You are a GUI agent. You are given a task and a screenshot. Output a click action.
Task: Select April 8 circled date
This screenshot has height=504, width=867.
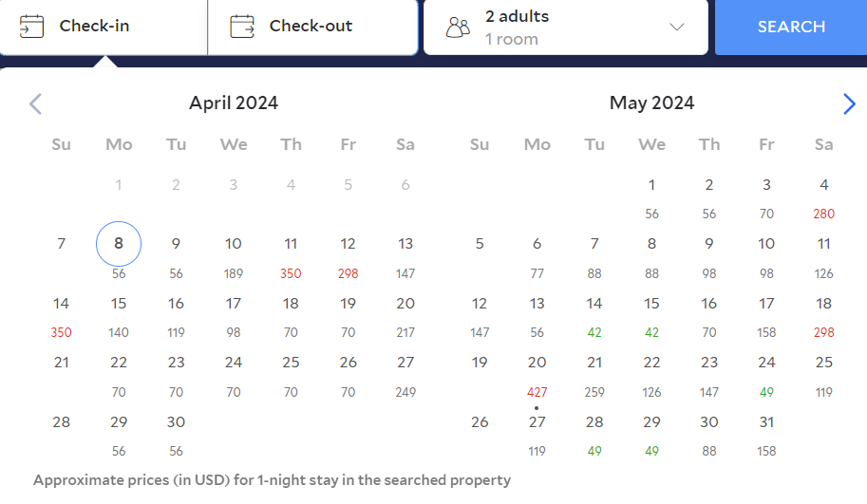[x=119, y=244]
